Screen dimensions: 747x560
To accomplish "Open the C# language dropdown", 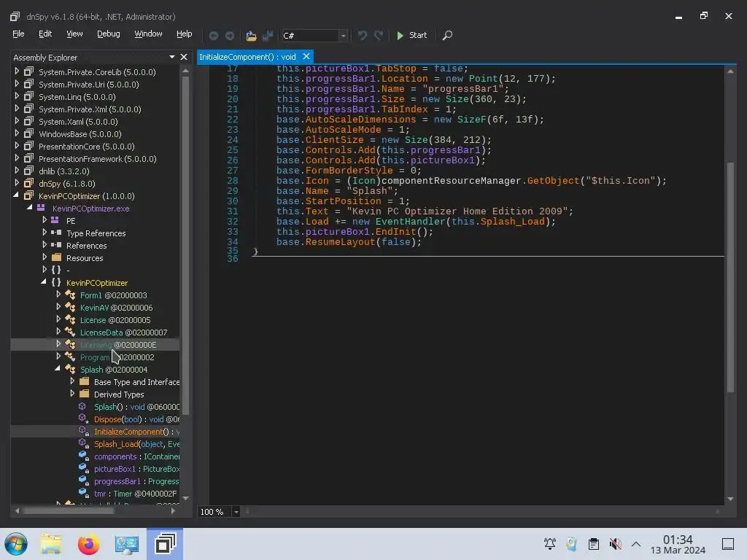I will coord(343,36).
